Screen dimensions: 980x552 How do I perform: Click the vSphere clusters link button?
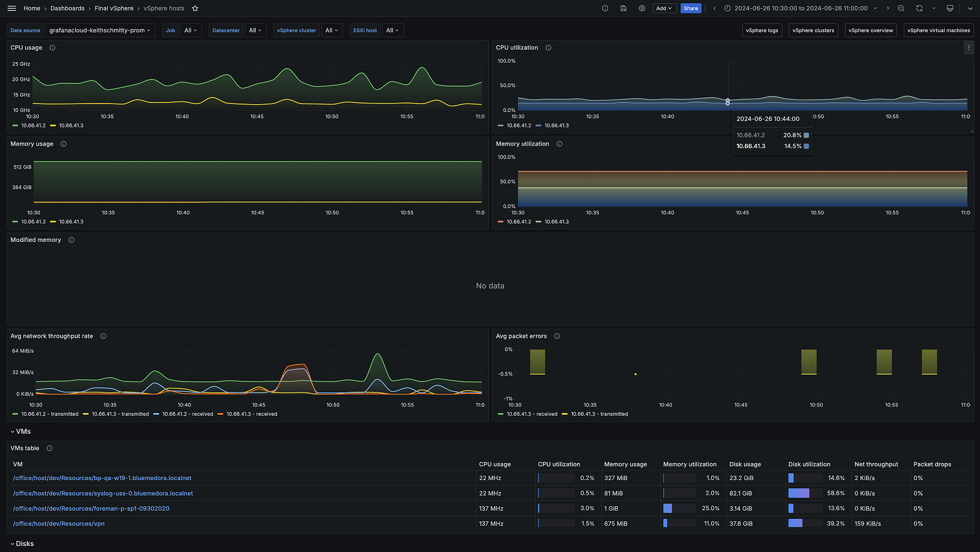(x=813, y=31)
